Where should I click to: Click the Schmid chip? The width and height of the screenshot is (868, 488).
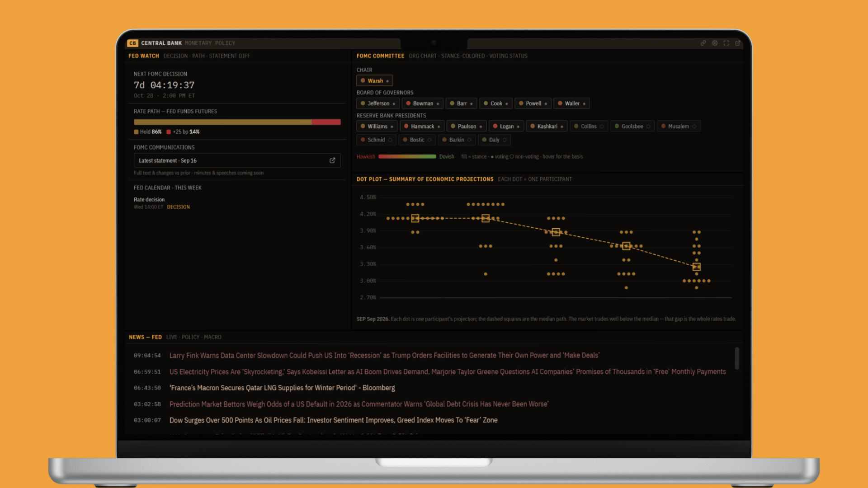pos(376,140)
